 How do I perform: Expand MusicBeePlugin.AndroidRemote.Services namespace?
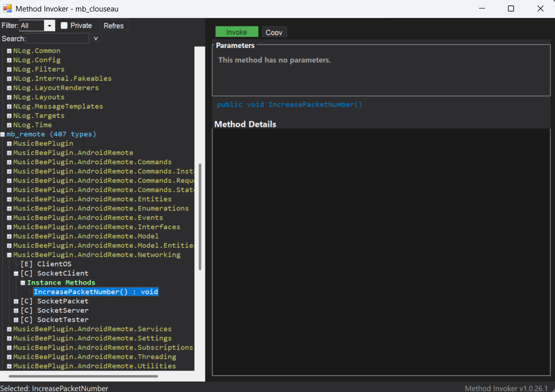[9, 329]
